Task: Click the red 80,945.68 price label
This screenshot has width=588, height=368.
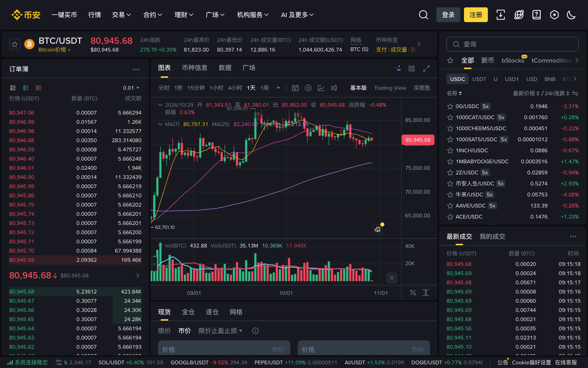Action: pos(418,140)
